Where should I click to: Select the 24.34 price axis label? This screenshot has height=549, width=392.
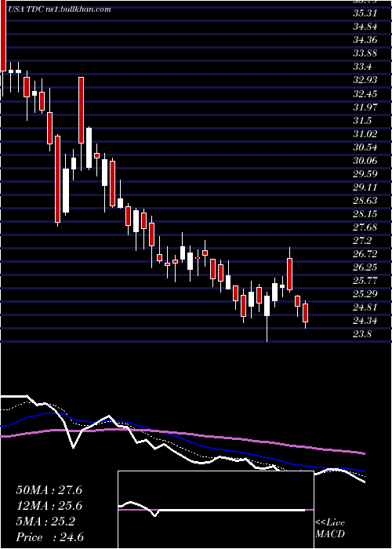(365, 321)
